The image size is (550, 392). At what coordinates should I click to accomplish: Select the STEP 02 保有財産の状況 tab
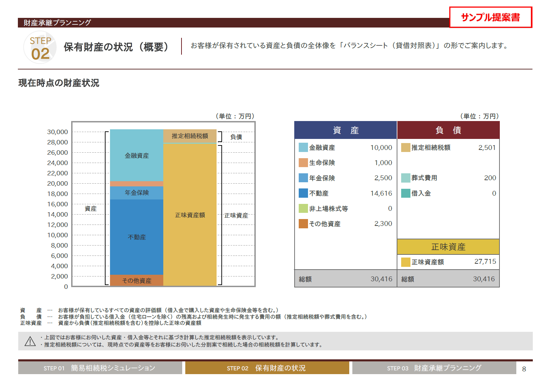267,368
